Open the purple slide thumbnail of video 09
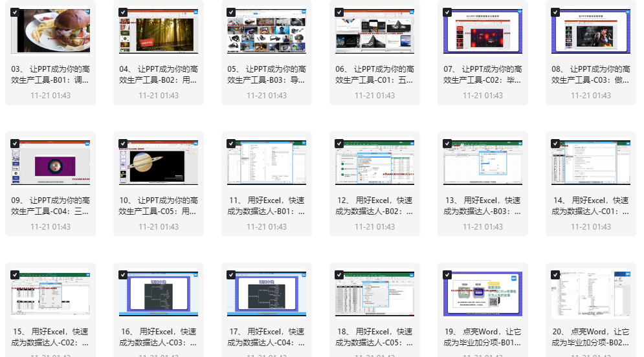 click(x=50, y=164)
